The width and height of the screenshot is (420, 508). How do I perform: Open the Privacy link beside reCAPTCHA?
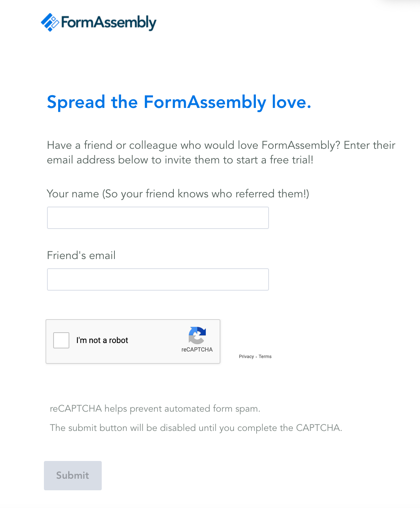click(246, 357)
